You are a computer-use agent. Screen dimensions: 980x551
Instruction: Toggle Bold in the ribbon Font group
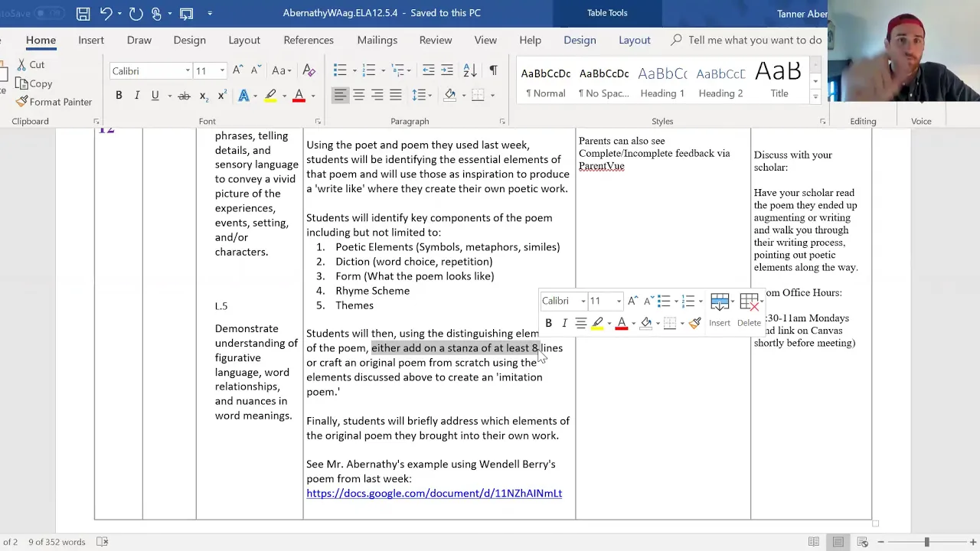pos(119,96)
